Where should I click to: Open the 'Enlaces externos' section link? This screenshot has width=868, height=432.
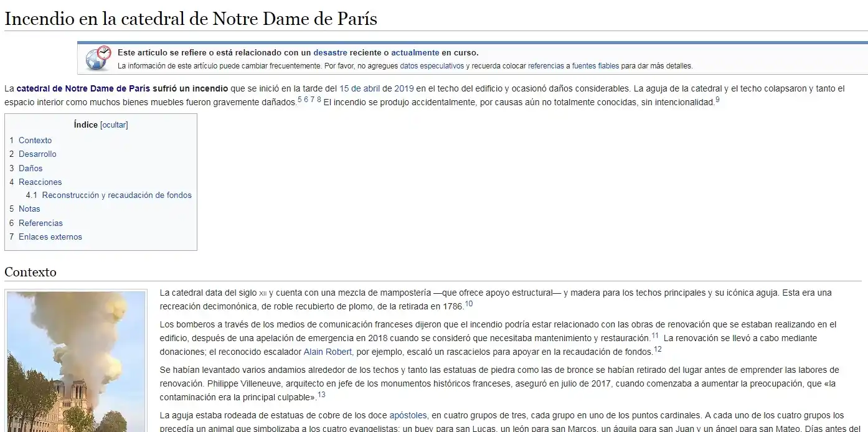[50, 237]
